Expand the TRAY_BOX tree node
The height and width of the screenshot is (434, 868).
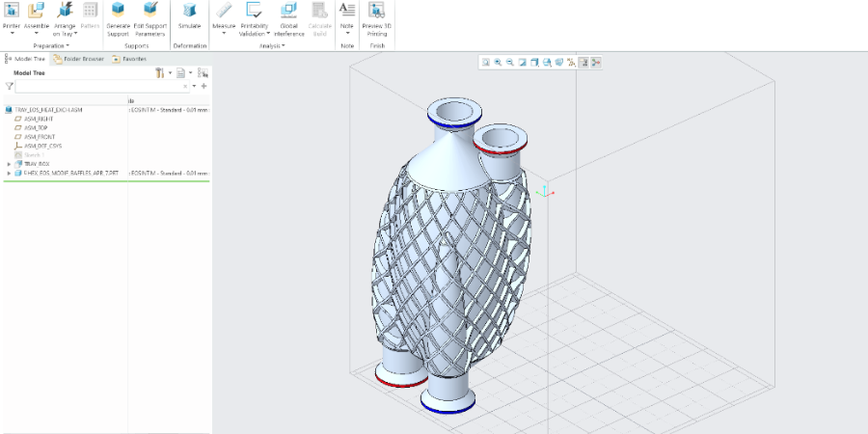click(x=9, y=164)
